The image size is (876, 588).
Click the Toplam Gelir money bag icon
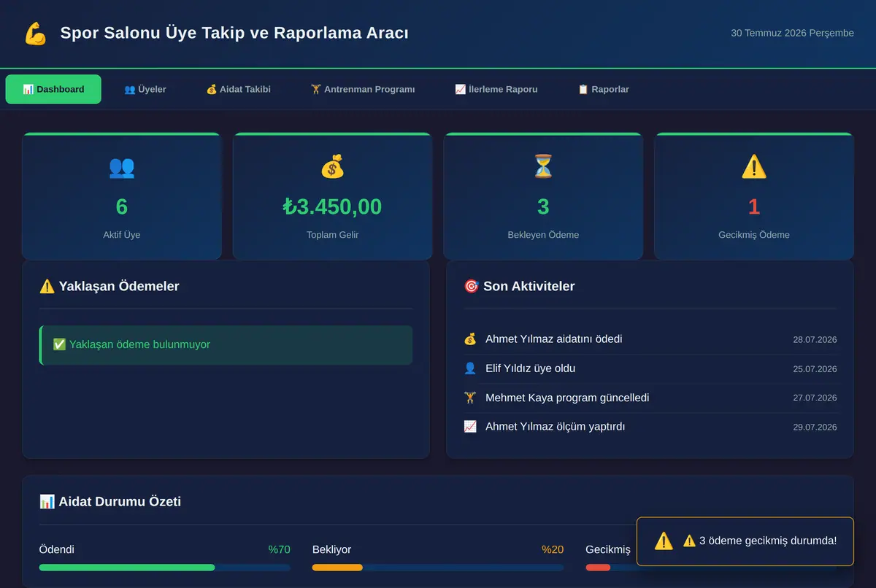(x=332, y=167)
